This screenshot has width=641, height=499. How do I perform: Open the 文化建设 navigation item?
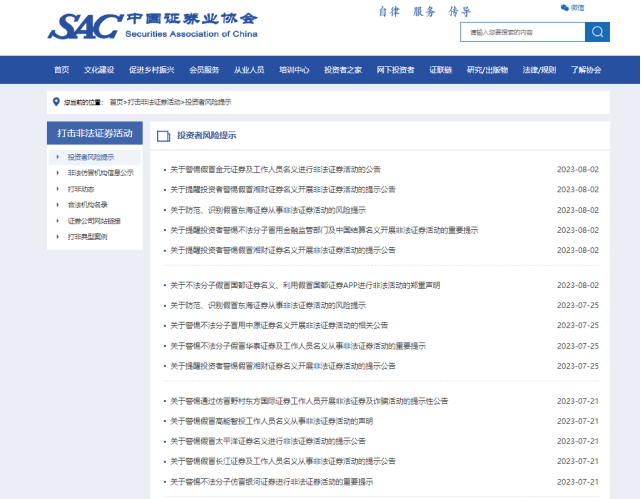(99, 70)
